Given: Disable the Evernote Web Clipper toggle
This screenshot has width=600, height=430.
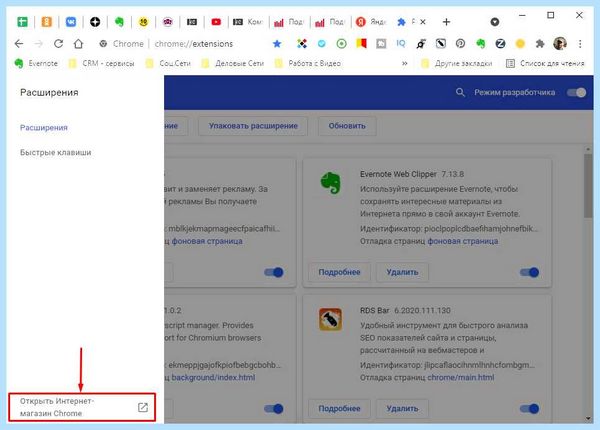Looking at the screenshot, I should 530,272.
